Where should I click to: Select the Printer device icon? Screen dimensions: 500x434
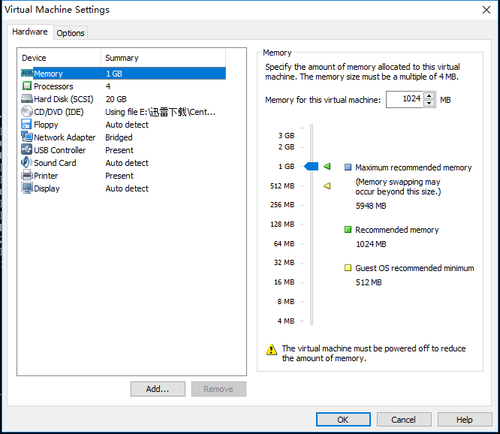(27, 175)
